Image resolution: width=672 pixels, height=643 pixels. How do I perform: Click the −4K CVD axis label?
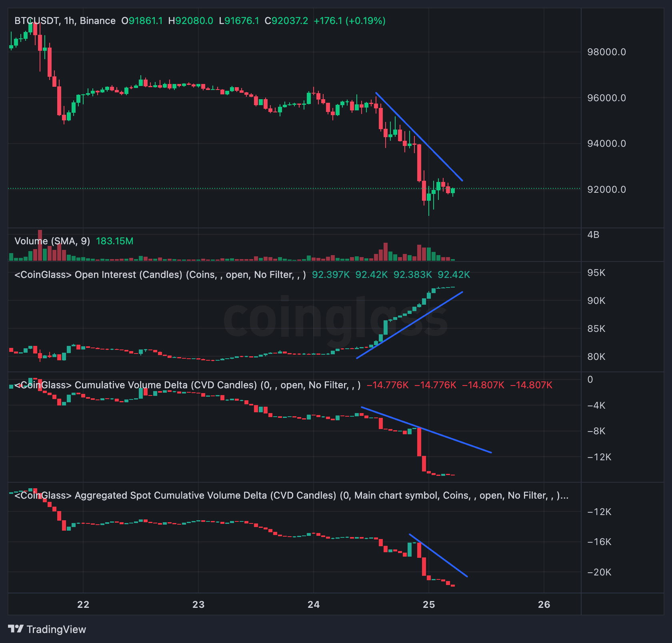tap(596, 405)
